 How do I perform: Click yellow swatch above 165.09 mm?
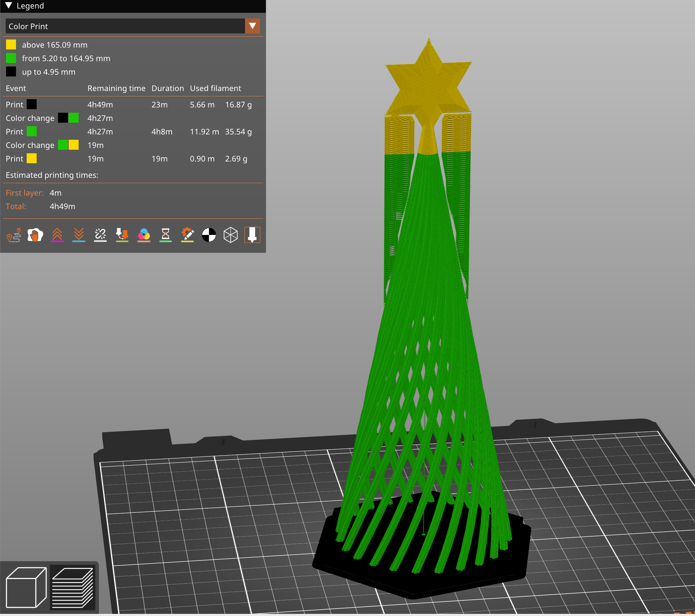tap(11, 45)
